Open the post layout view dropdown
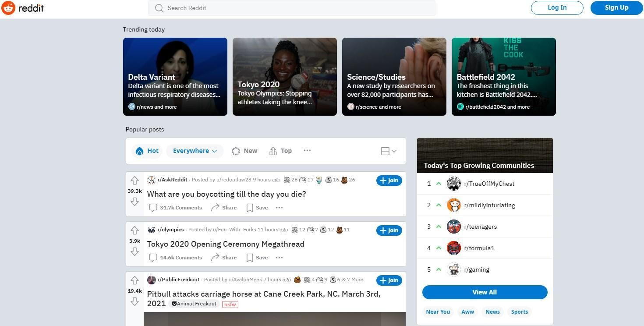The width and height of the screenshot is (644, 326). pyautogui.click(x=389, y=151)
